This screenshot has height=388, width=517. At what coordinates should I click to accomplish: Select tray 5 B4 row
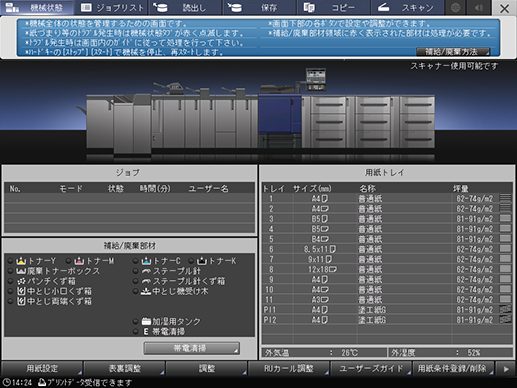[387, 239]
